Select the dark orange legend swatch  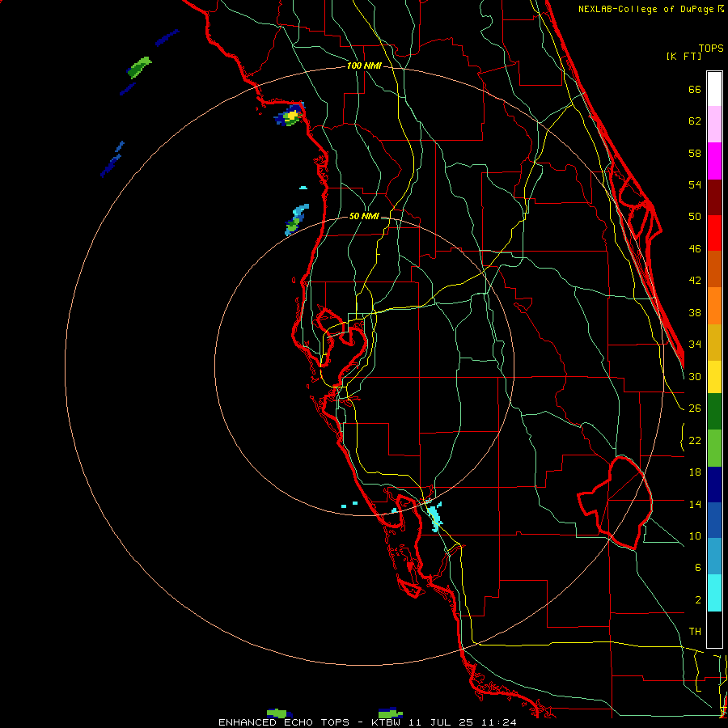tap(714, 269)
